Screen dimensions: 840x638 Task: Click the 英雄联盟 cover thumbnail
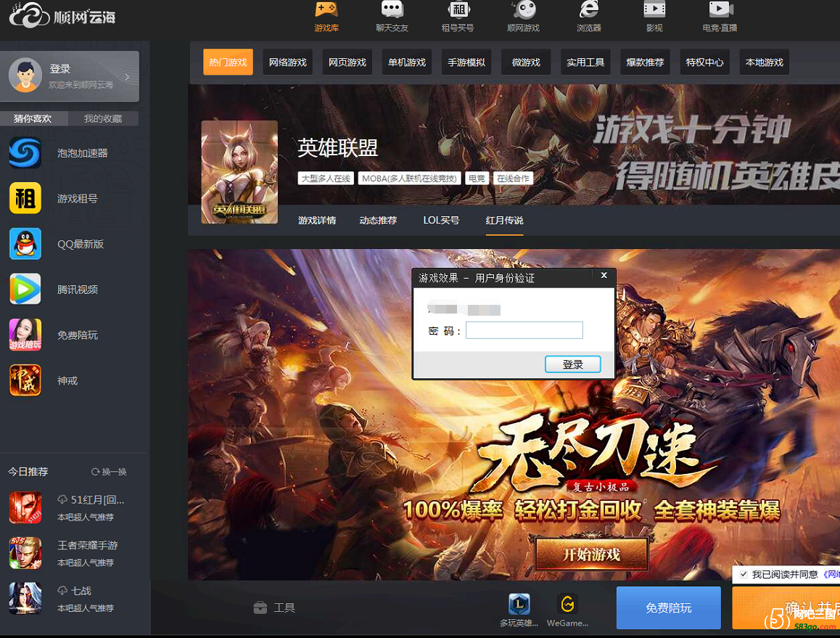(239, 172)
